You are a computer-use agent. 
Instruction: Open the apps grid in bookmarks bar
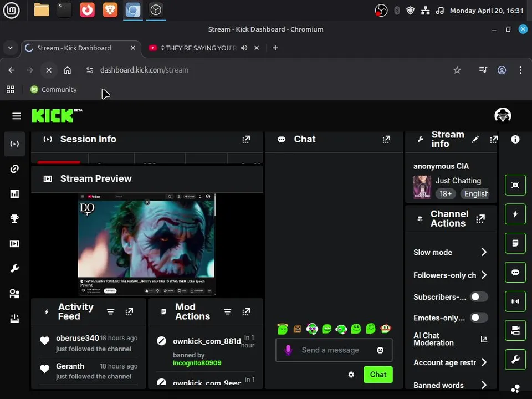[x=10, y=90]
